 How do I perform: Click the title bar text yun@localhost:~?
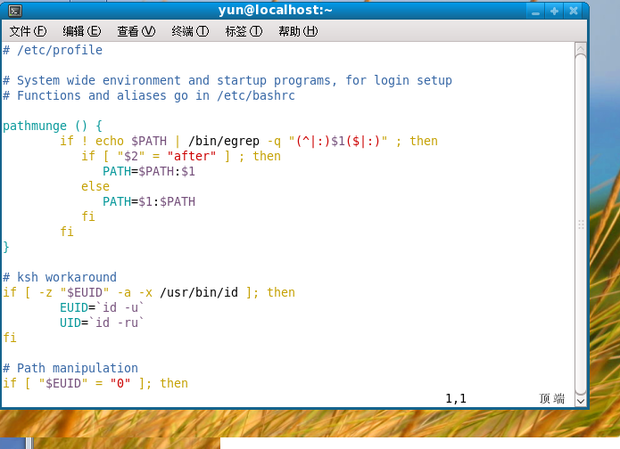point(275,10)
